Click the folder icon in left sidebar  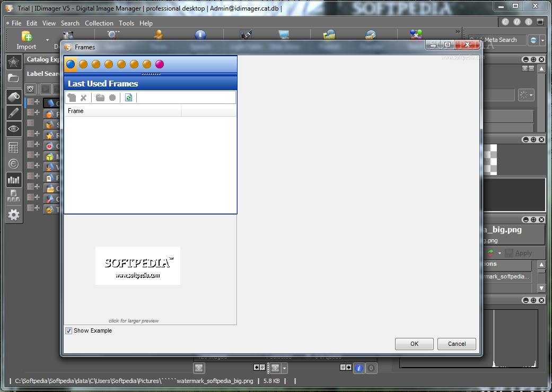[14, 78]
